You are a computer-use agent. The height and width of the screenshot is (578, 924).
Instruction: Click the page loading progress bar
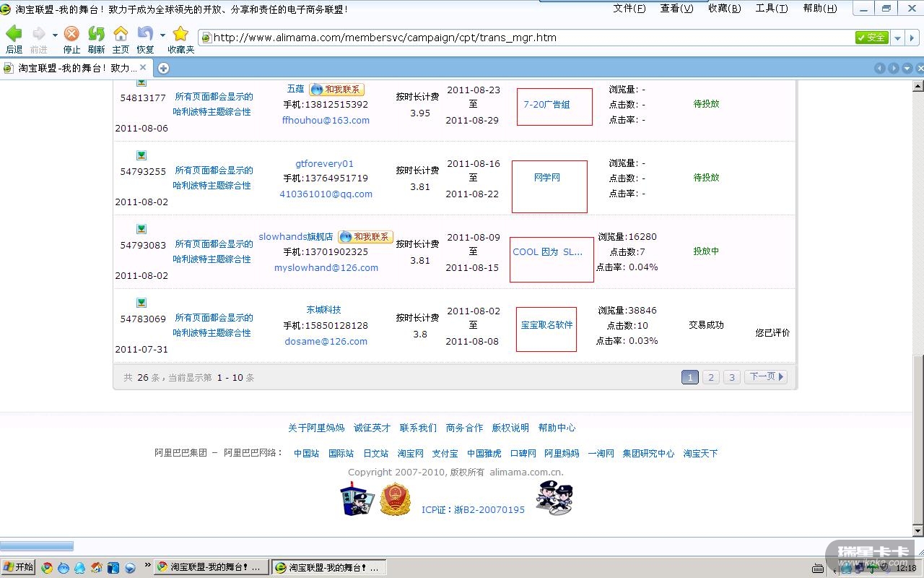(37, 545)
